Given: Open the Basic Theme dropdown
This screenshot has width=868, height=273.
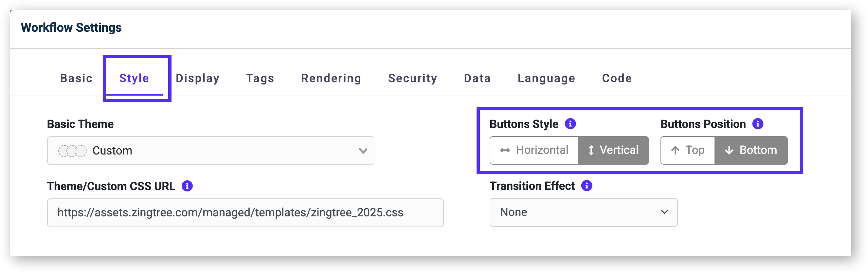Looking at the screenshot, I should [x=210, y=151].
